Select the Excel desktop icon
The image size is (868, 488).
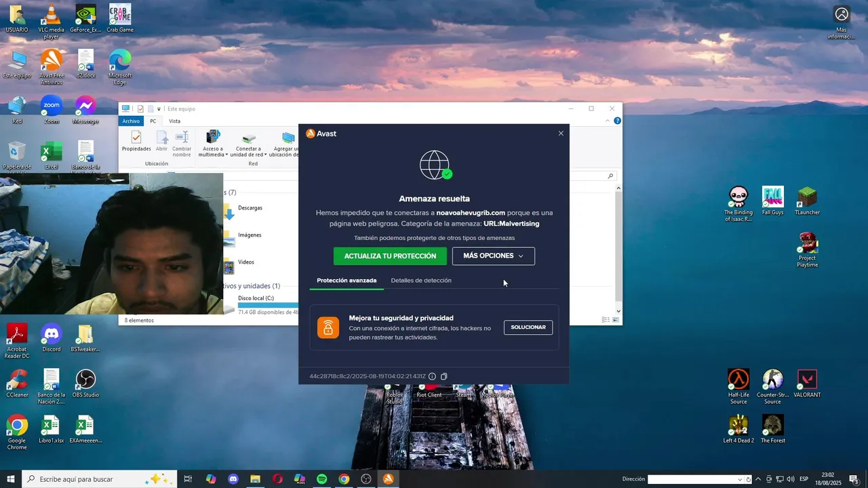click(51, 156)
